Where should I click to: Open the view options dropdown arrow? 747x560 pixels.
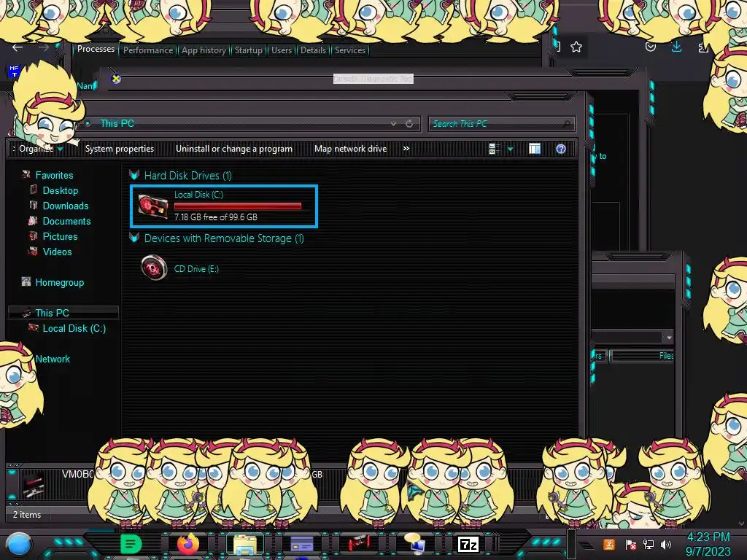coord(510,149)
